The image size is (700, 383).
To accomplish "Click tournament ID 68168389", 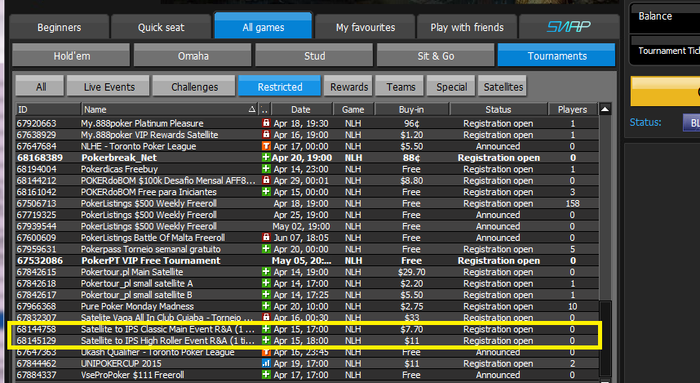I will [40, 157].
